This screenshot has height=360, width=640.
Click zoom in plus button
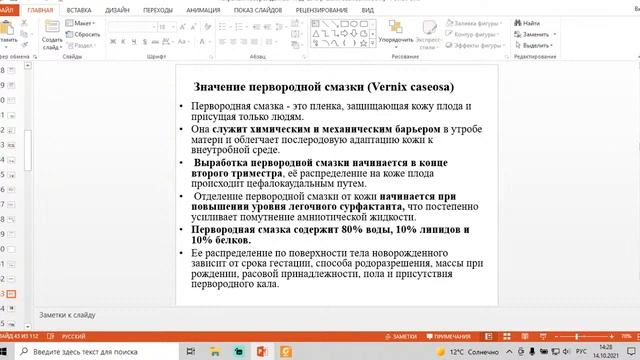coord(611,336)
